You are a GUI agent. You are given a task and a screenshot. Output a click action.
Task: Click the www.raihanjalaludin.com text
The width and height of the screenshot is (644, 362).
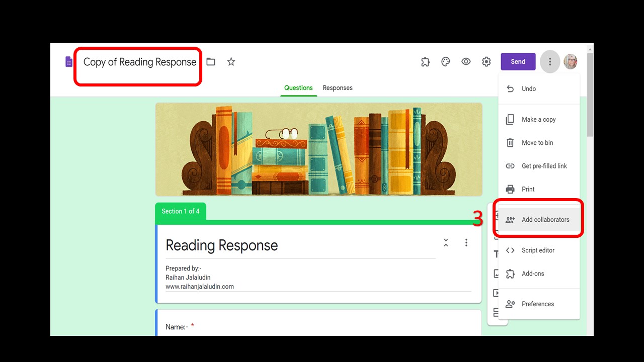[200, 287]
